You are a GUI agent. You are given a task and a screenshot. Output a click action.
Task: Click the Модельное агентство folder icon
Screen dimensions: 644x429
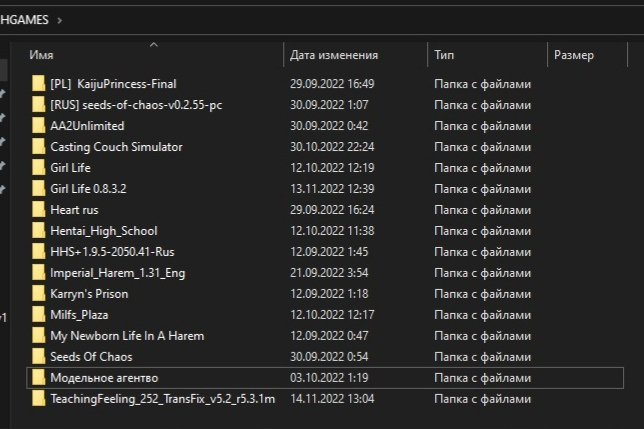(39, 377)
